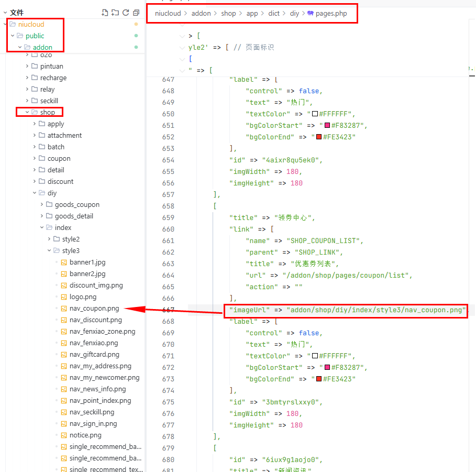476x472 pixels.
Task: Open discount_img.png file
Action: click(x=96, y=286)
